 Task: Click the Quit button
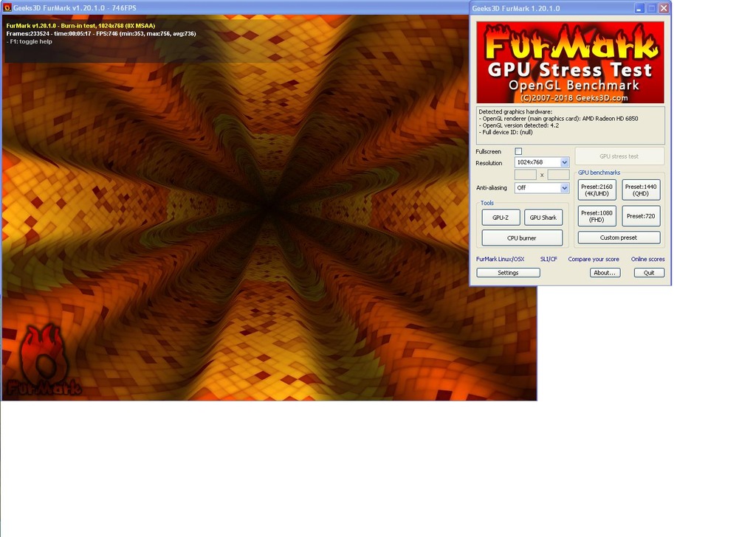click(649, 273)
